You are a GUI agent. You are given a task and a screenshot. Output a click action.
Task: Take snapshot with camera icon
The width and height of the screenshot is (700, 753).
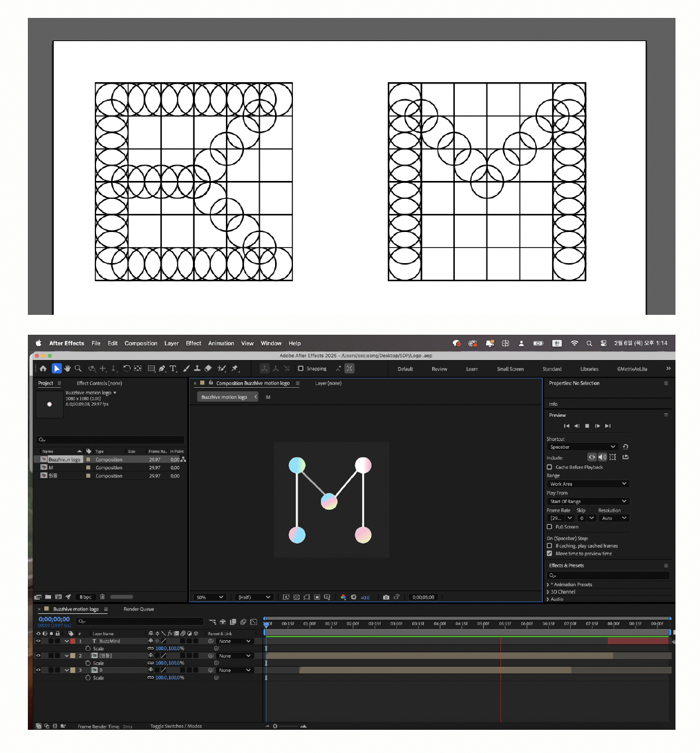pyautogui.click(x=386, y=597)
